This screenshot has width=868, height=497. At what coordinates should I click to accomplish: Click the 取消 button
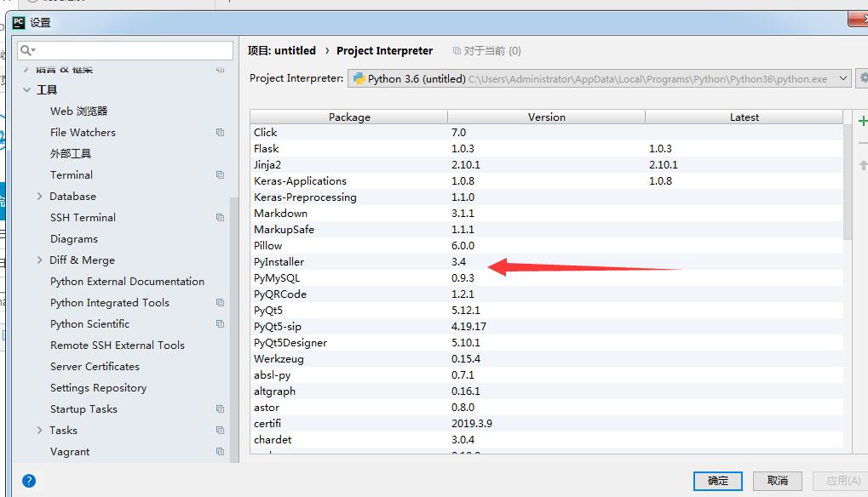pyautogui.click(x=777, y=481)
